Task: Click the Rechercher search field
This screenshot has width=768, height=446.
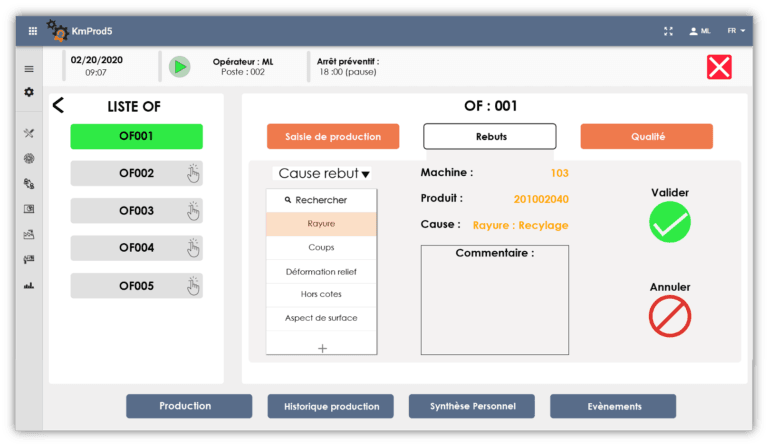Action: coord(321,200)
